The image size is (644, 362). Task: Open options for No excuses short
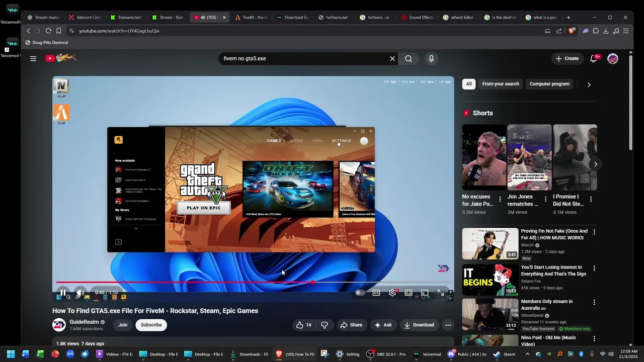point(500,199)
